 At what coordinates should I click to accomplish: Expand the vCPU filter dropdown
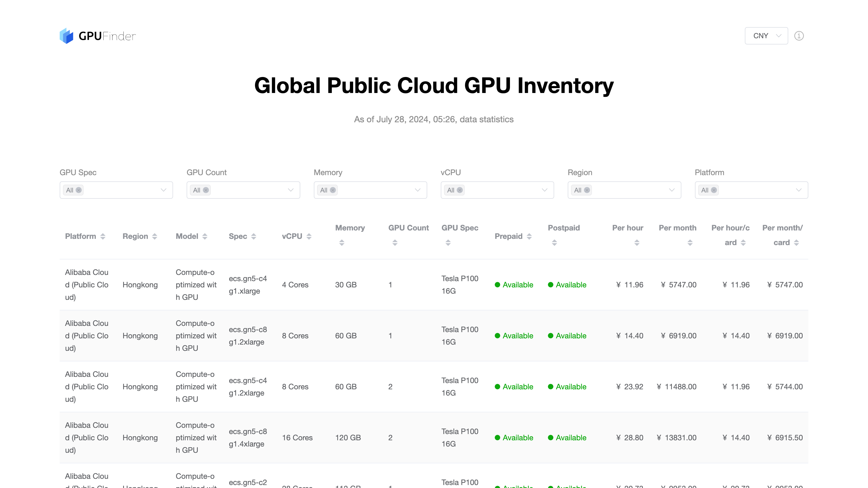click(x=544, y=190)
